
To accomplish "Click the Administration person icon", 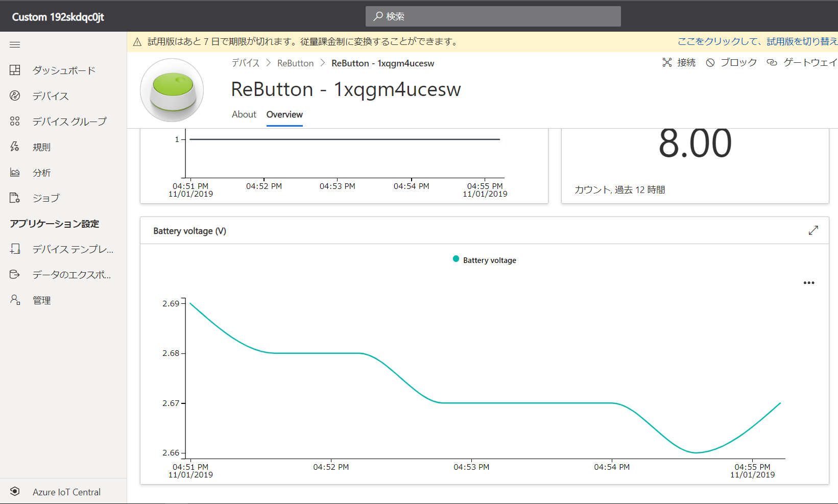I will pos(15,300).
